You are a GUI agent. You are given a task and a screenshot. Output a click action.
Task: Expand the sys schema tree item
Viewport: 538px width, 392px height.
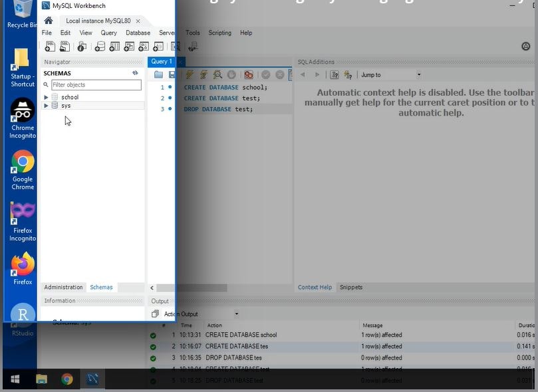46,105
